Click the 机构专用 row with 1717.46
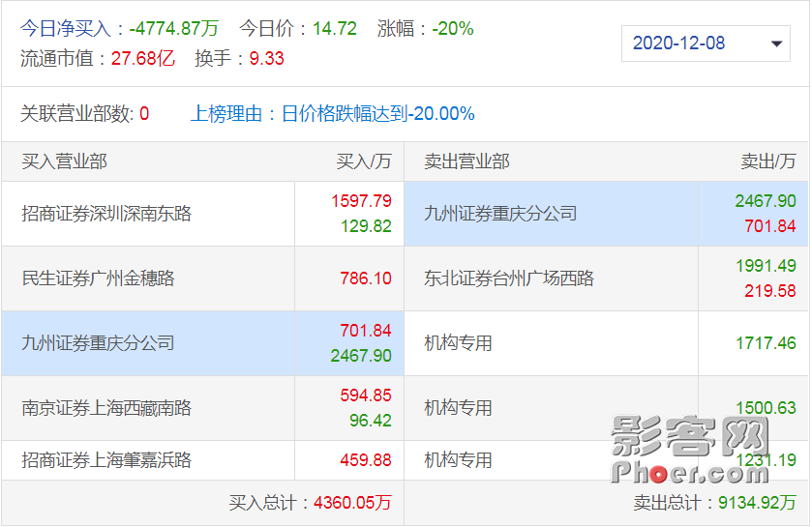 [606, 343]
